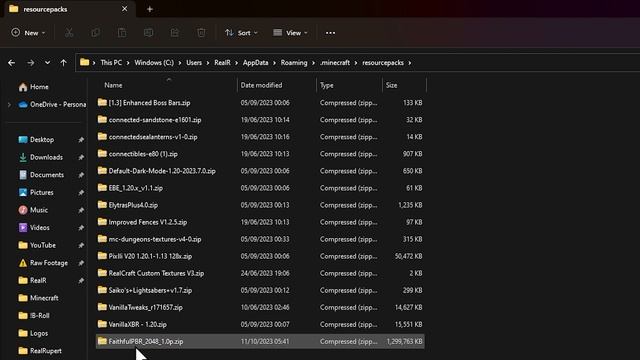Select mc-dungeons-textures-v4-0.zip file

click(x=260, y=239)
